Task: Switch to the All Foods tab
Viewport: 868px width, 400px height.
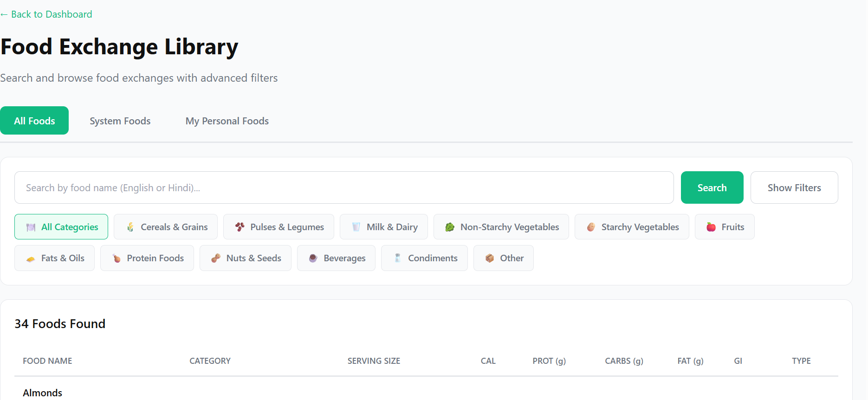Action: [34, 121]
